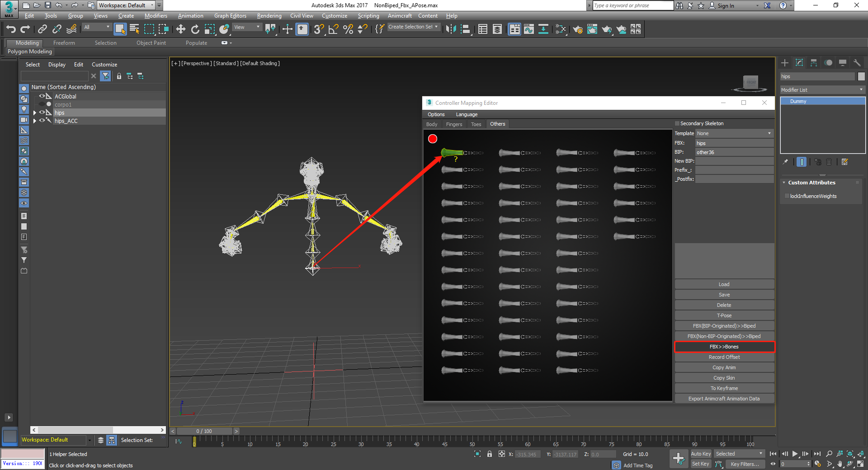
Task: Click the time slider 0 / 100 handle
Action: (204, 431)
